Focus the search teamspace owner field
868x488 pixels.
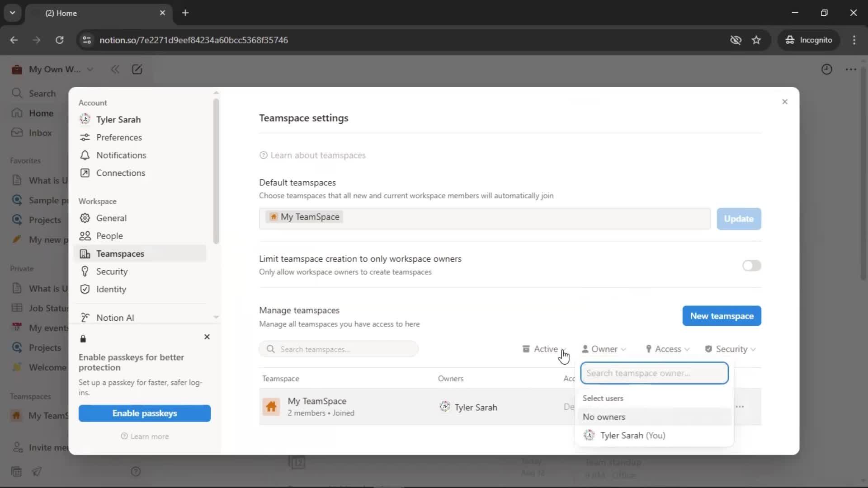coord(654,373)
